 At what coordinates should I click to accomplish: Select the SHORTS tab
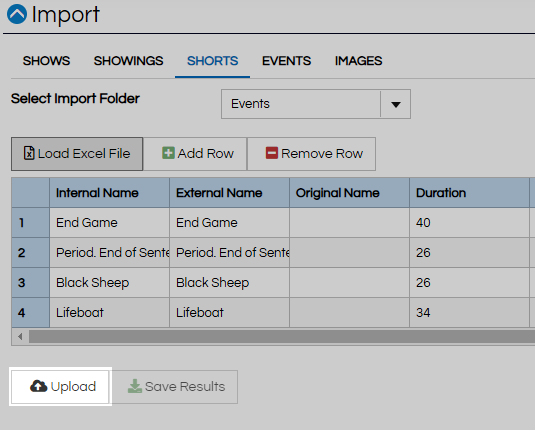click(x=213, y=61)
